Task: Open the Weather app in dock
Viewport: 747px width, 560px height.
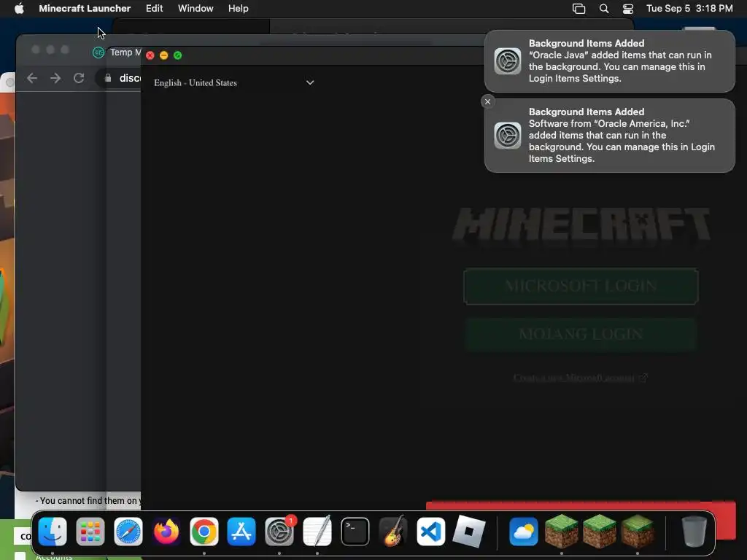Action: click(524, 532)
